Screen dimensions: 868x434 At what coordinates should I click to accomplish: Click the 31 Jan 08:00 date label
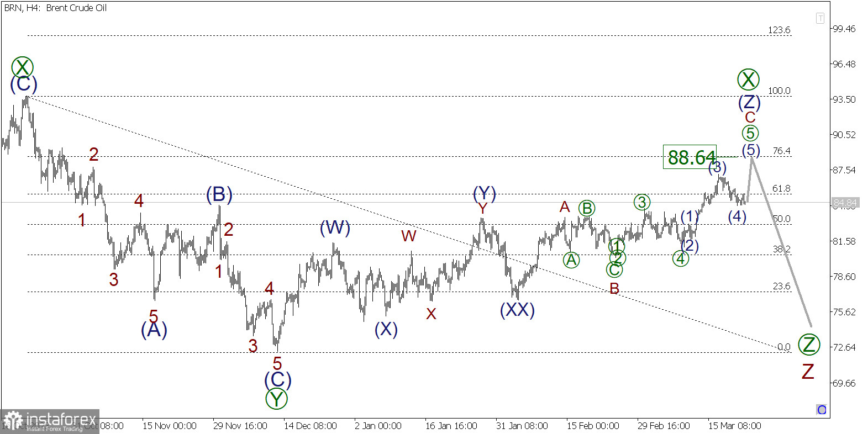522,426
